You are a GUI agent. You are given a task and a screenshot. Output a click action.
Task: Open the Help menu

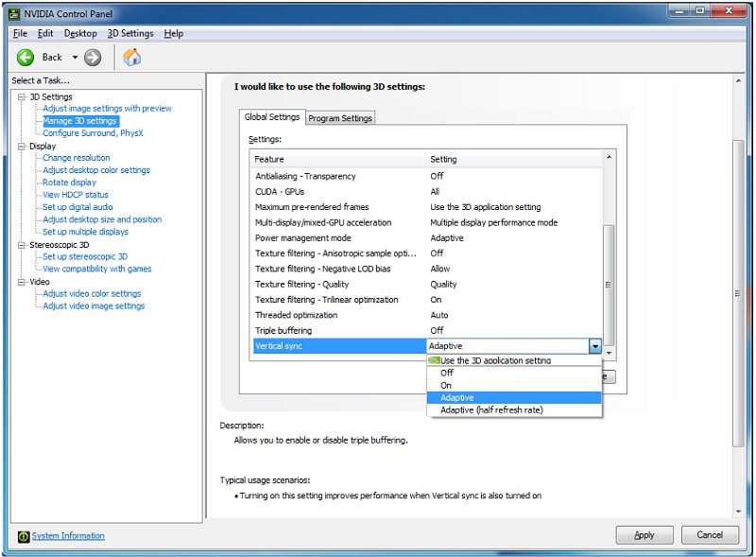click(174, 33)
